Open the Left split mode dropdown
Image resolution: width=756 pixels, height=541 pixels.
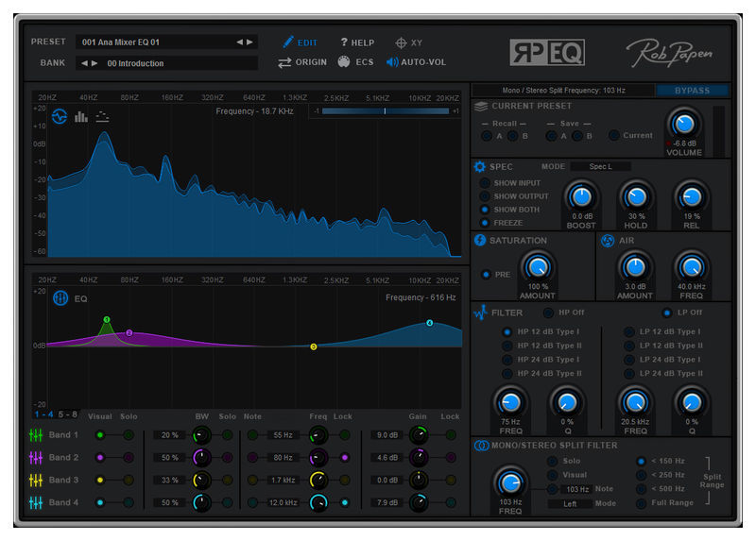[x=570, y=503]
